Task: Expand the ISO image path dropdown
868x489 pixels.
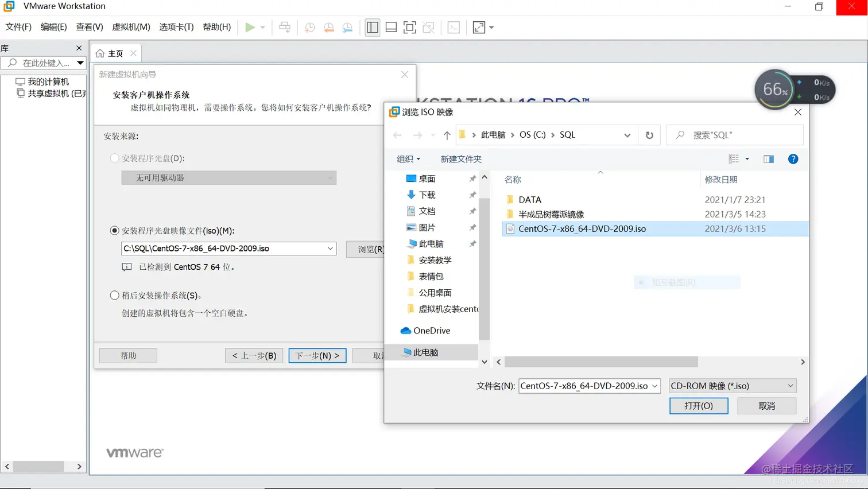Action: click(330, 249)
